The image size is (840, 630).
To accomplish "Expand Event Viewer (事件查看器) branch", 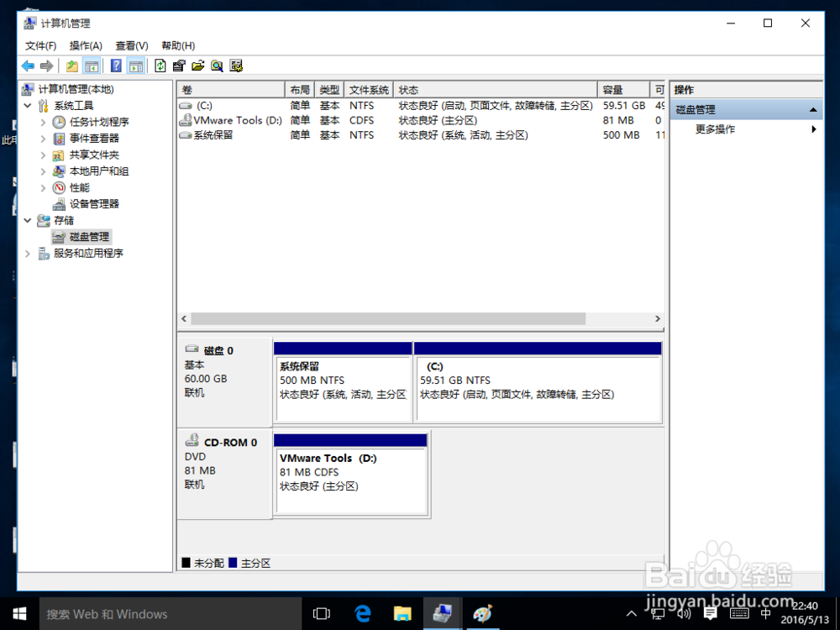I will coord(44,139).
